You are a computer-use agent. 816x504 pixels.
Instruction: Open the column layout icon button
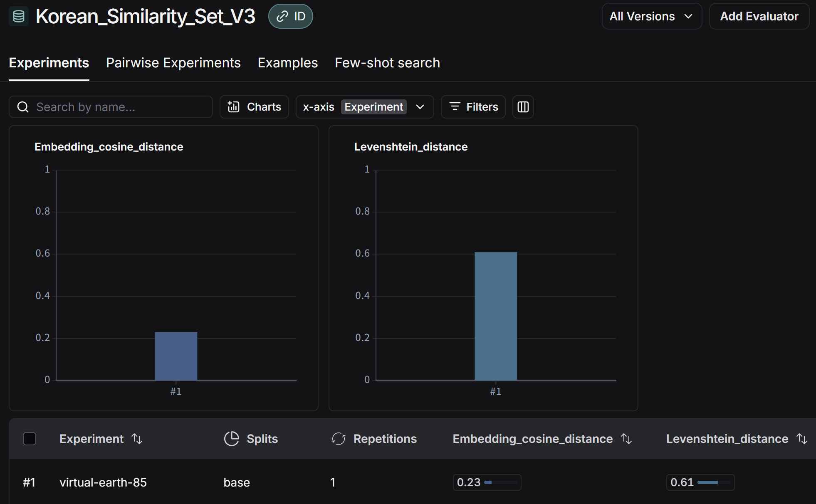point(523,107)
